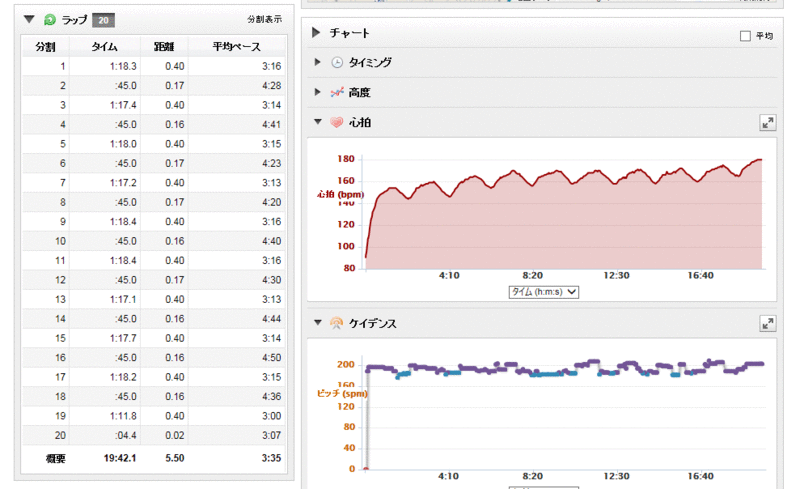Click the heart icon next to 心拍
This screenshot has height=489, width=800.
click(x=337, y=122)
